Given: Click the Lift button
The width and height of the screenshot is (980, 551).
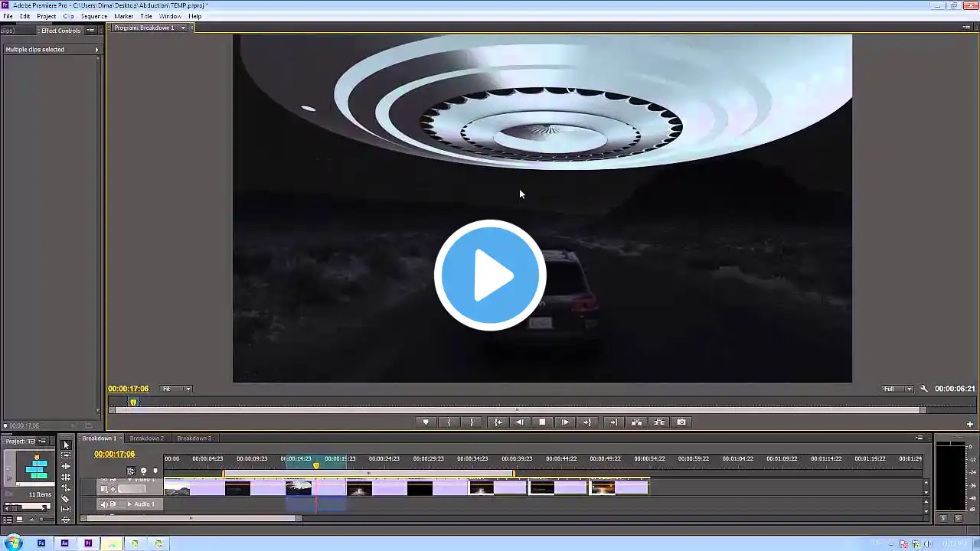Looking at the screenshot, I should tap(636, 422).
